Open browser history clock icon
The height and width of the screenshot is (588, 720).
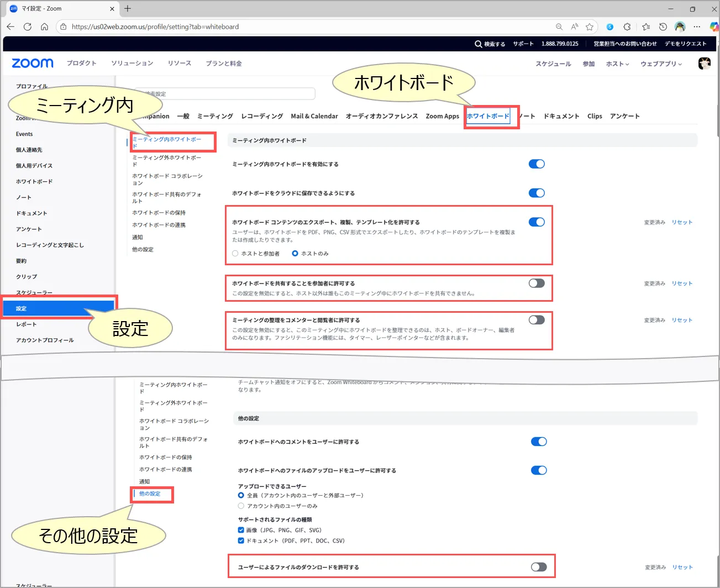click(663, 27)
